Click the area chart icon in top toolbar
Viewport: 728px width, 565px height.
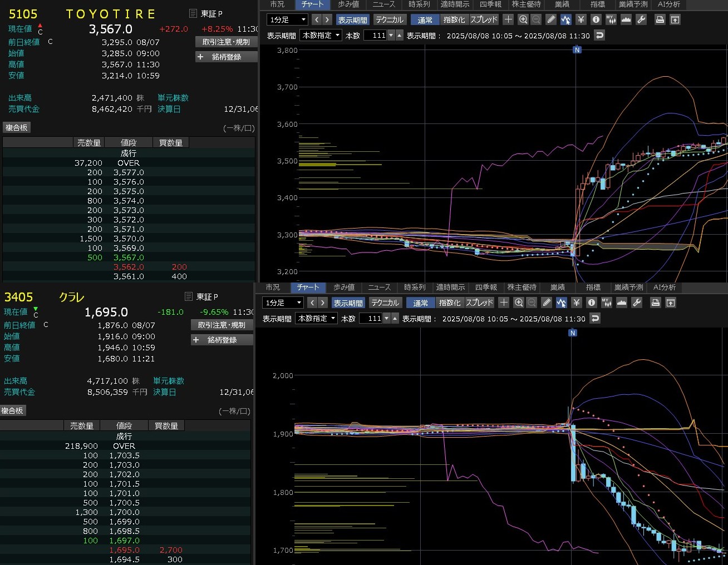tap(626, 19)
